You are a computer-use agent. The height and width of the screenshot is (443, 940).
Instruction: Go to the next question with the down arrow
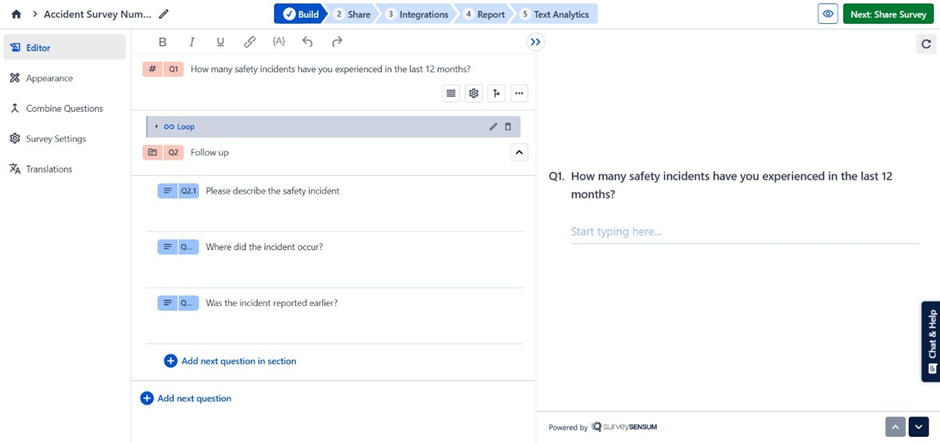pos(919,427)
